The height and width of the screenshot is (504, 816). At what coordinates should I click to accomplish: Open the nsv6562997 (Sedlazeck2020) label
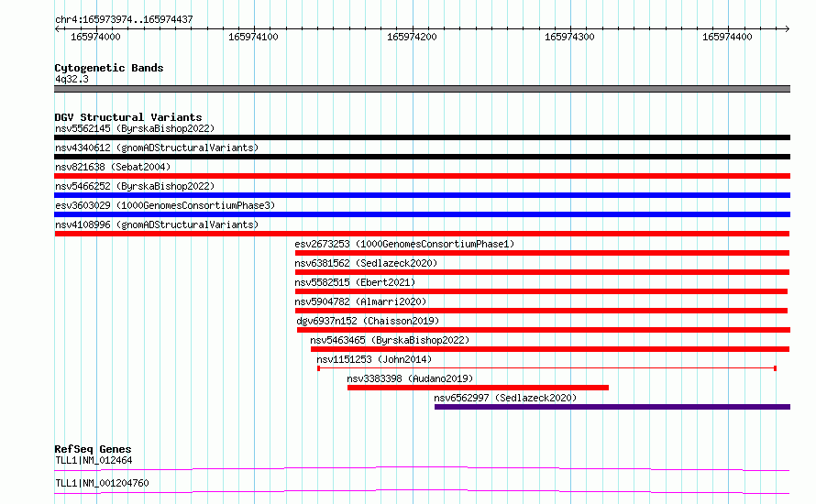pos(505,398)
